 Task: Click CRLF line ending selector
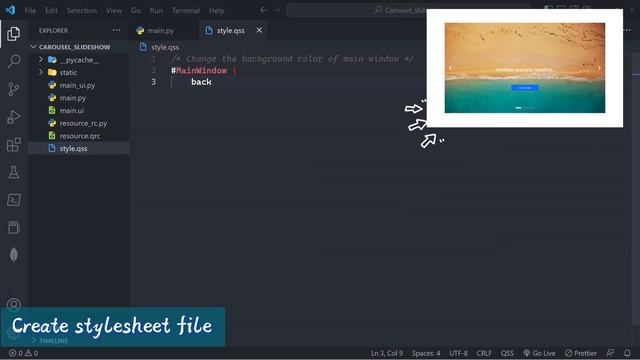coord(484,353)
